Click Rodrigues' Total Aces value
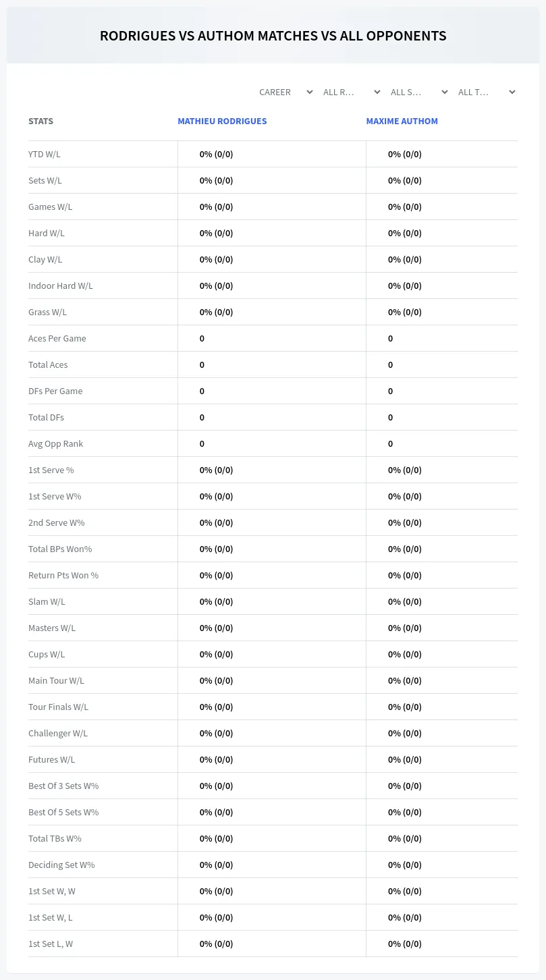The image size is (546, 980). [x=202, y=364]
